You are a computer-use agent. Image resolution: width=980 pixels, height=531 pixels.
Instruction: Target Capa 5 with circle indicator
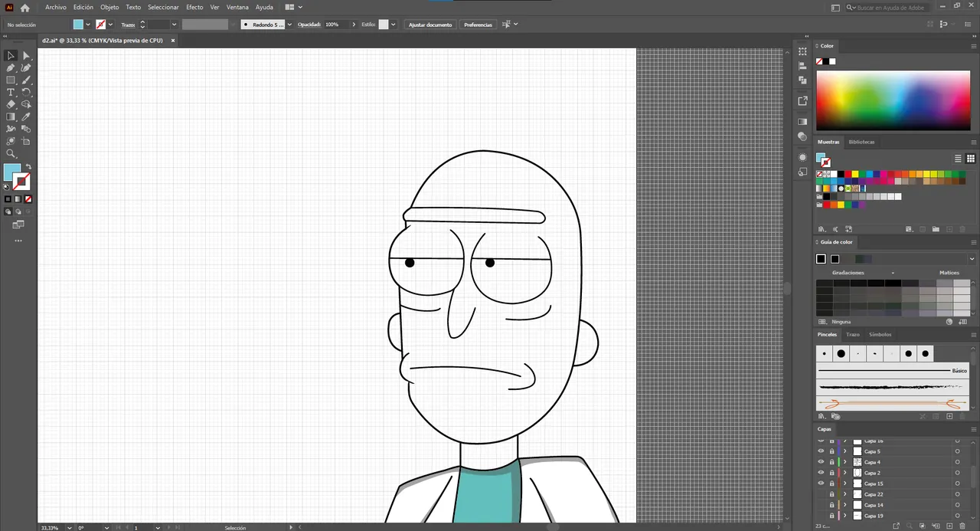click(x=957, y=451)
